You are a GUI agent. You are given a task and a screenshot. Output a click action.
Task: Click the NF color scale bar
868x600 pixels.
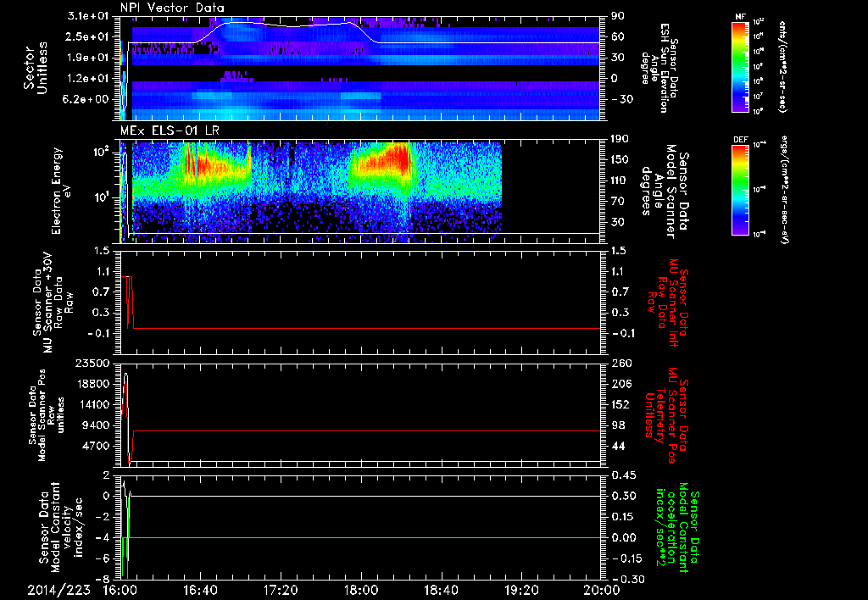click(741, 66)
